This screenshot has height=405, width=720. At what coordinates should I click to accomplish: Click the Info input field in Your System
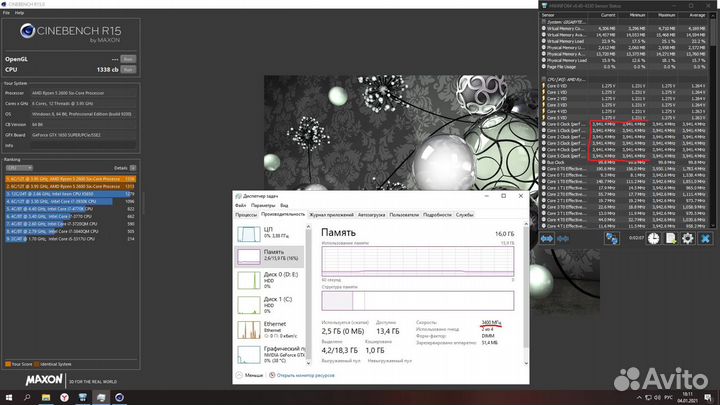[85, 144]
